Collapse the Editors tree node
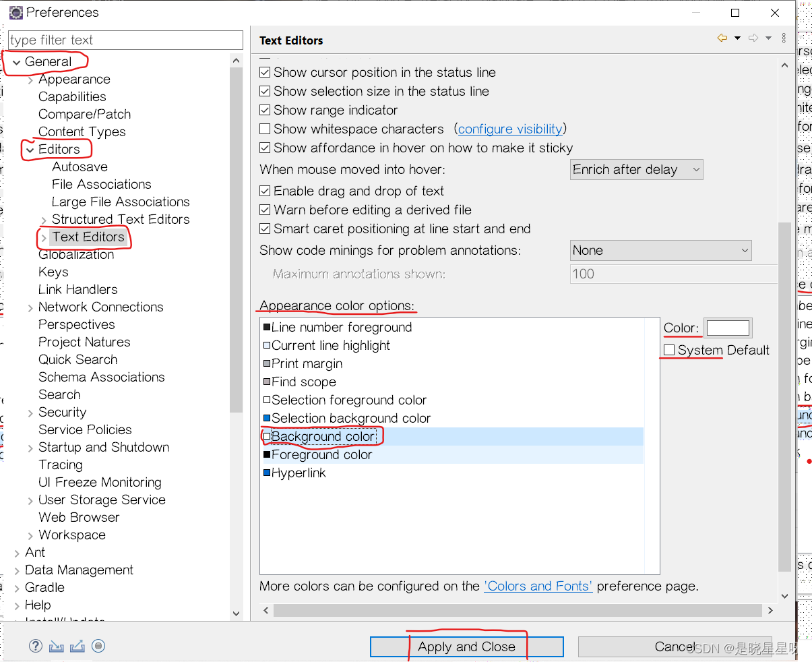Viewport: 812px width, 662px height. tap(30, 150)
